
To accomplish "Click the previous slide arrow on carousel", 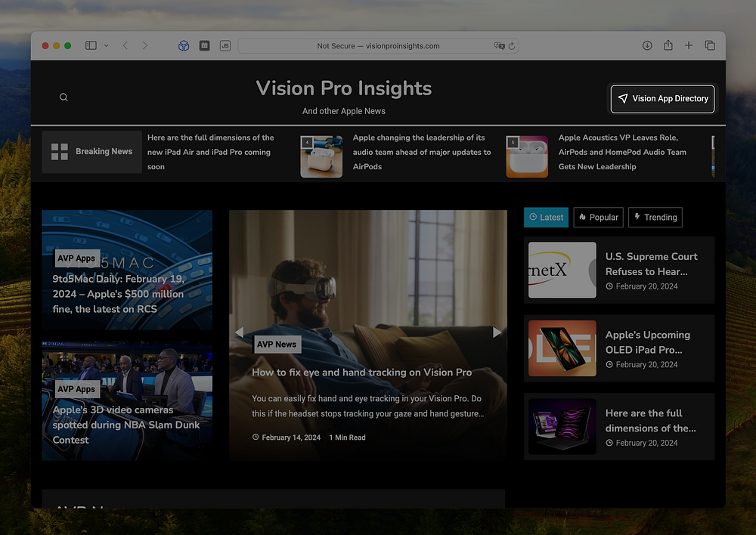I will [x=239, y=332].
